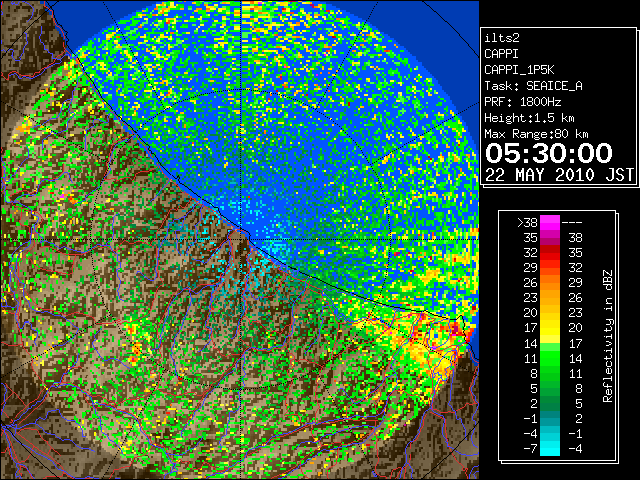Select the 'Max Range:80 km' line

tap(536, 134)
